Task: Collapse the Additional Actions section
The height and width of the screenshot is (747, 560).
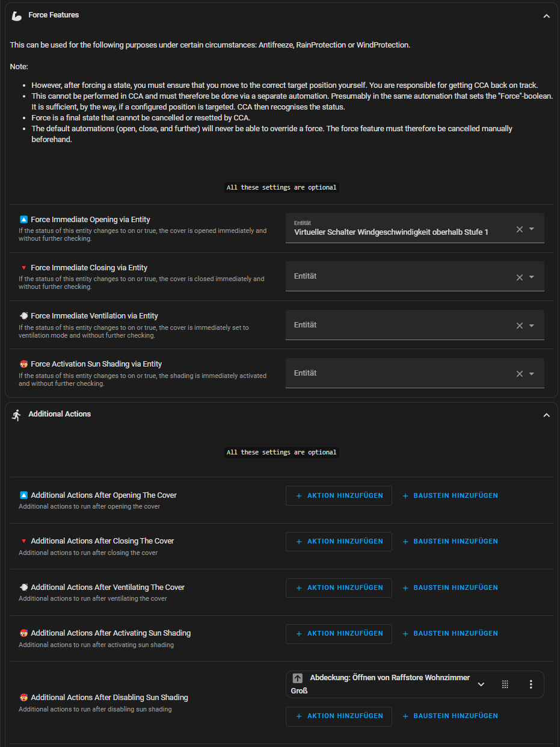Action: (546, 415)
